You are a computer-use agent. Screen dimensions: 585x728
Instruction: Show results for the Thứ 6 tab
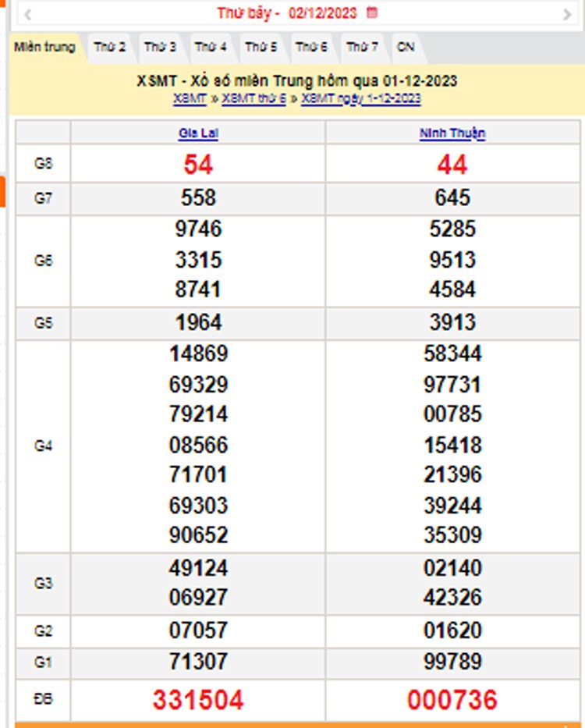coord(311,47)
